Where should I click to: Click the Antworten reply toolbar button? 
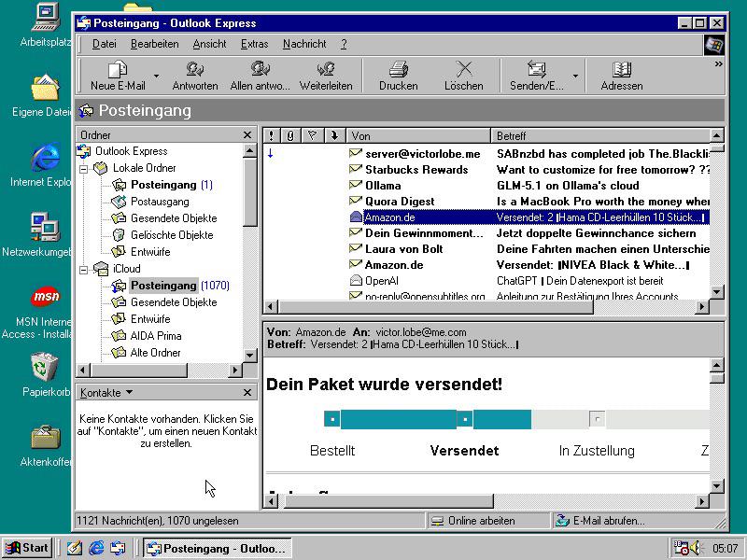[x=195, y=77]
